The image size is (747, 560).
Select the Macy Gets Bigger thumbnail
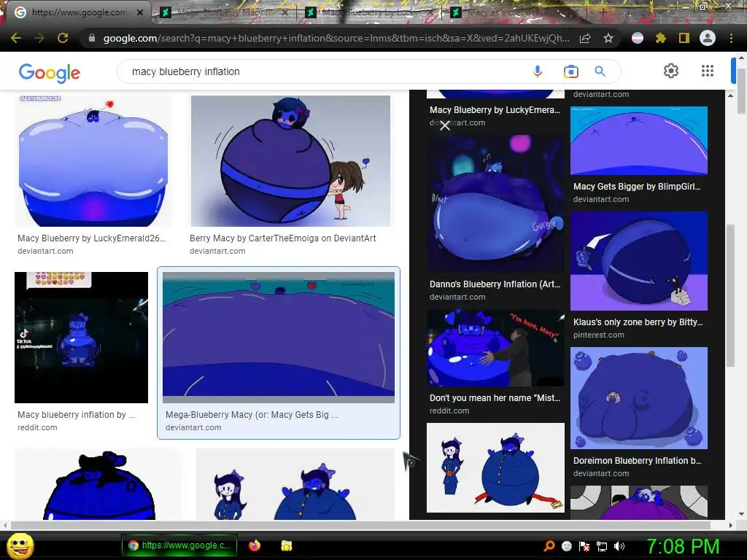point(639,141)
